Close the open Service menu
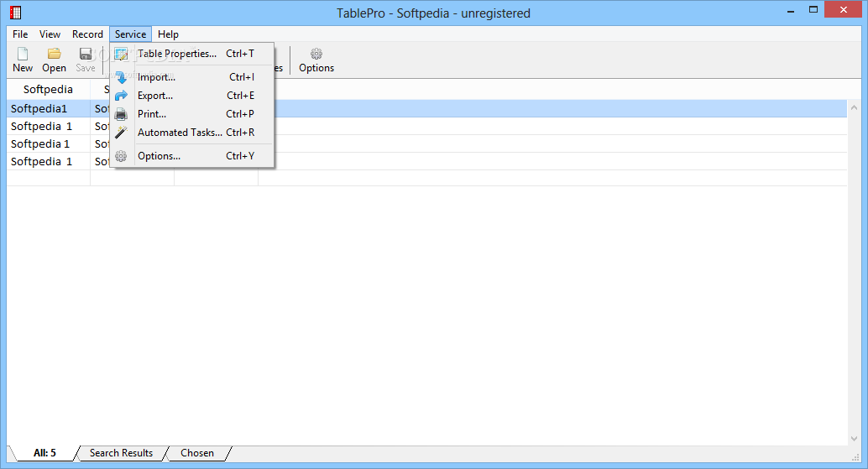 [131, 34]
